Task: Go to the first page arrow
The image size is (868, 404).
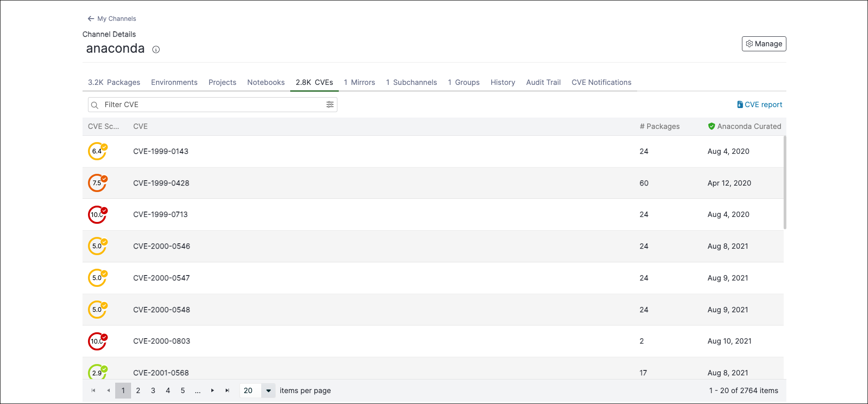Action: pyautogui.click(x=93, y=390)
